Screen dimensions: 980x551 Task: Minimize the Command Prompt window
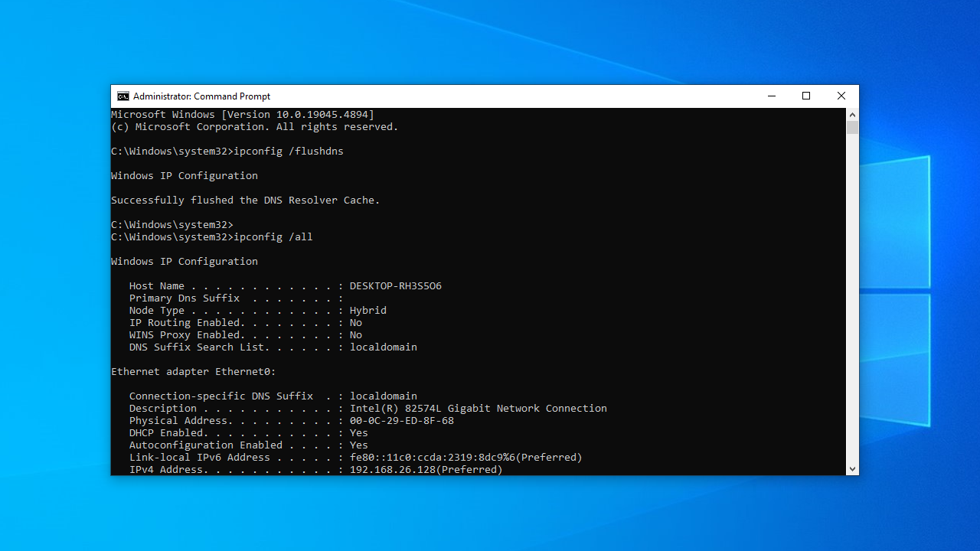[771, 96]
